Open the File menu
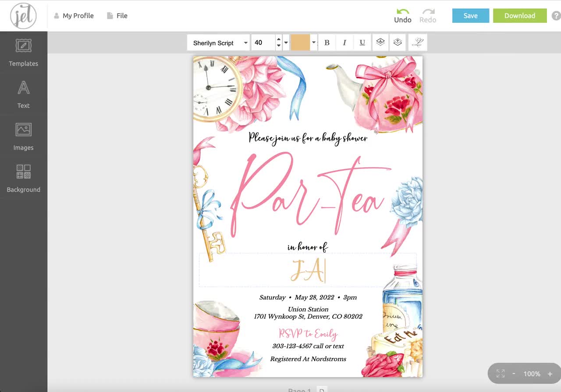The height and width of the screenshot is (392, 561). [117, 15]
